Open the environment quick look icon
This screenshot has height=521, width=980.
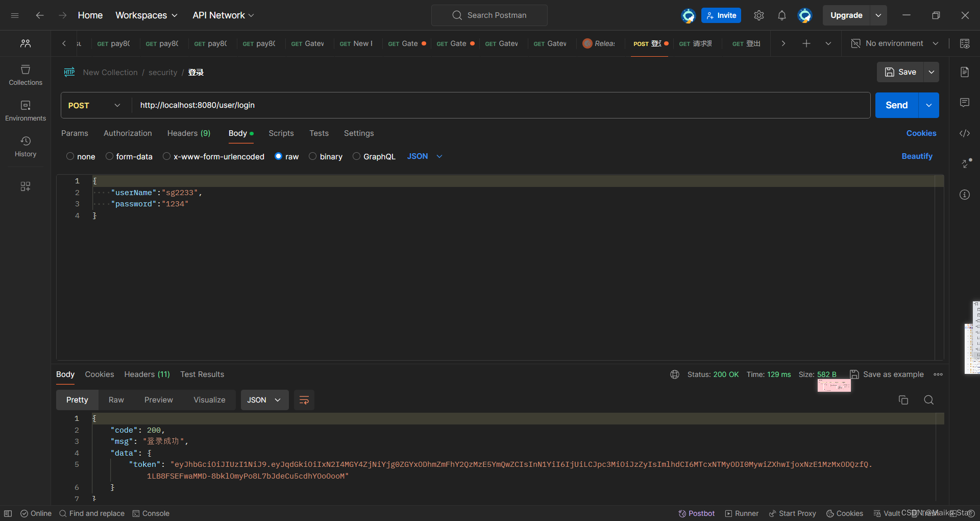[x=965, y=43]
